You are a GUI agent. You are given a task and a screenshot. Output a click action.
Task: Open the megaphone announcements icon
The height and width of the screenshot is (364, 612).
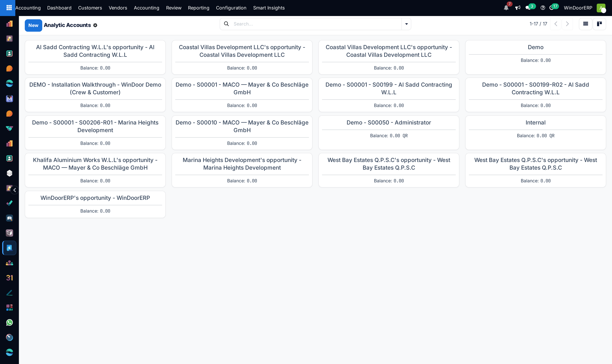pos(518,8)
